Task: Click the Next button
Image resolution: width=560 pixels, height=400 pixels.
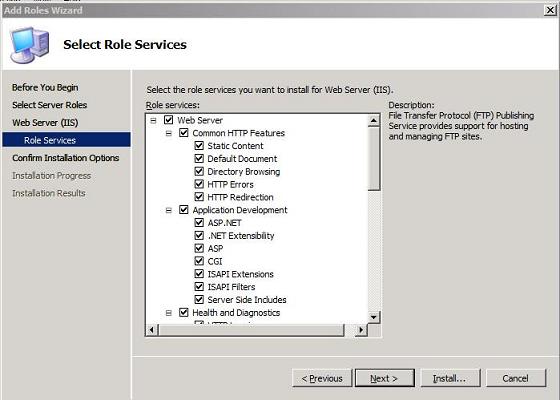Action: [385, 378]
